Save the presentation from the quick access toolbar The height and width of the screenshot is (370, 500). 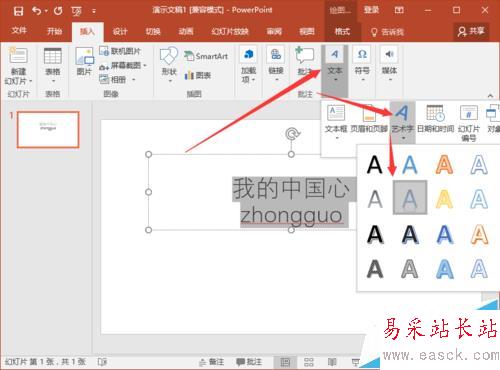[18, 11]
